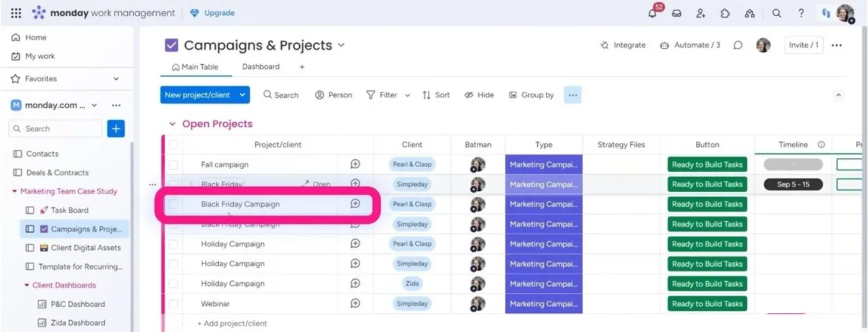Click the Zida client tag
Screen dimensions: 868x332
coord(412,284)
